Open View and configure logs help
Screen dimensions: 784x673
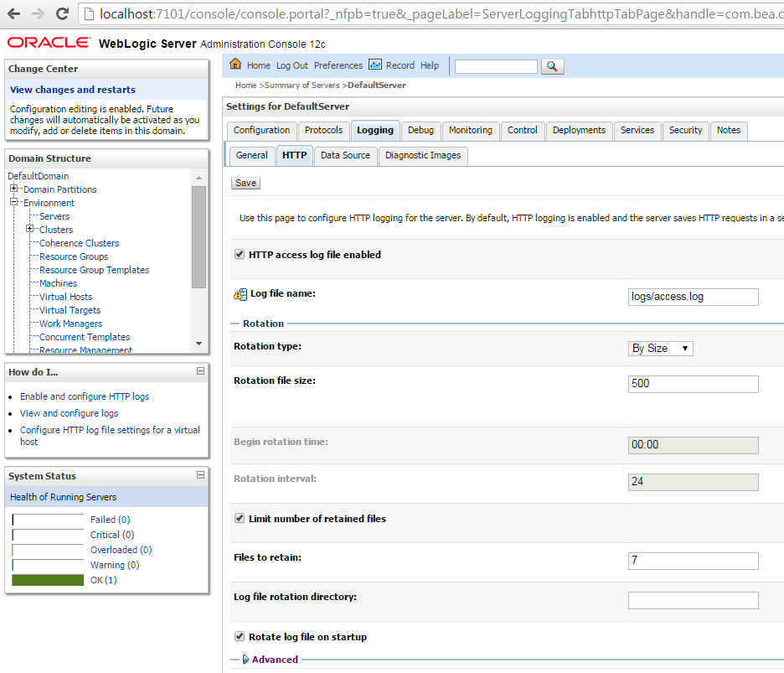tap(69, 413)
